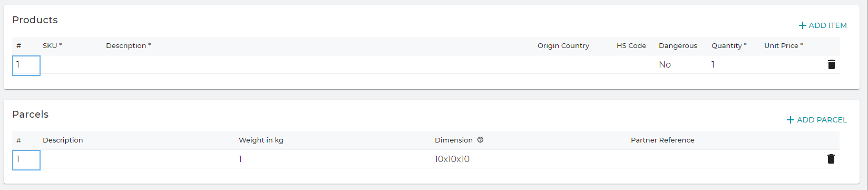Click the empty parcel Description cell
The width and height of the screenshot is (868, 190).
[x=136, y=159]
